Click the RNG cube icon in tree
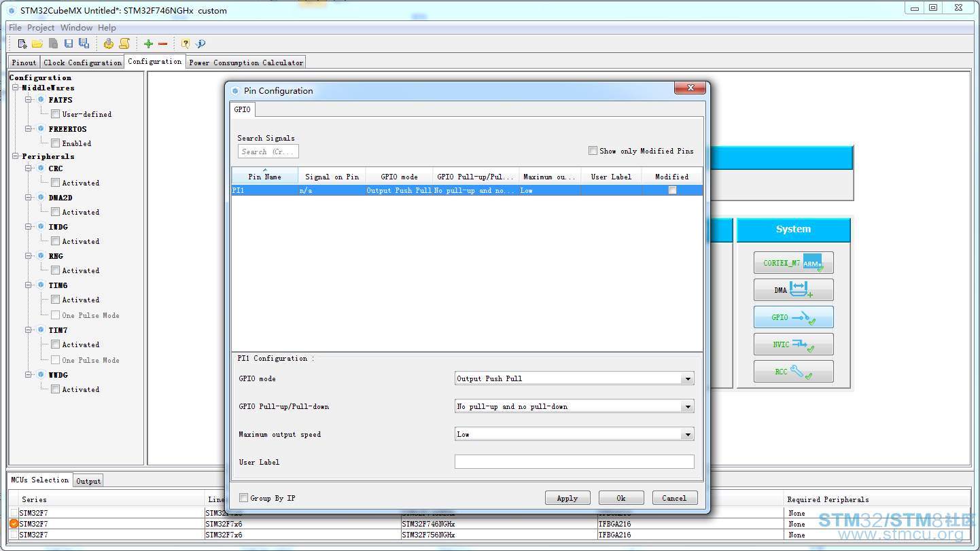 (x=41, y=256)
